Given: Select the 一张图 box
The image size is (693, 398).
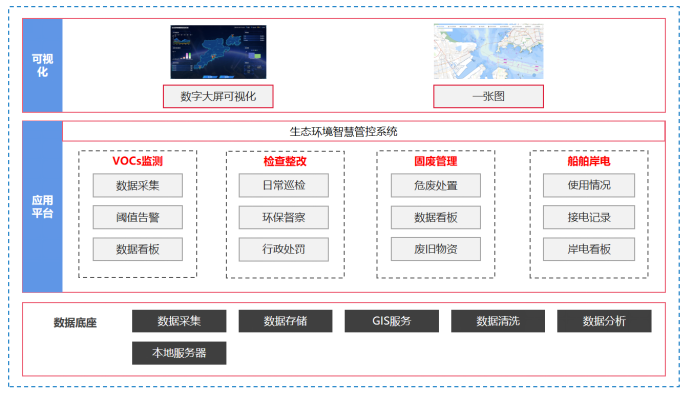Looking at the screenshot, I should pos(488,96).
